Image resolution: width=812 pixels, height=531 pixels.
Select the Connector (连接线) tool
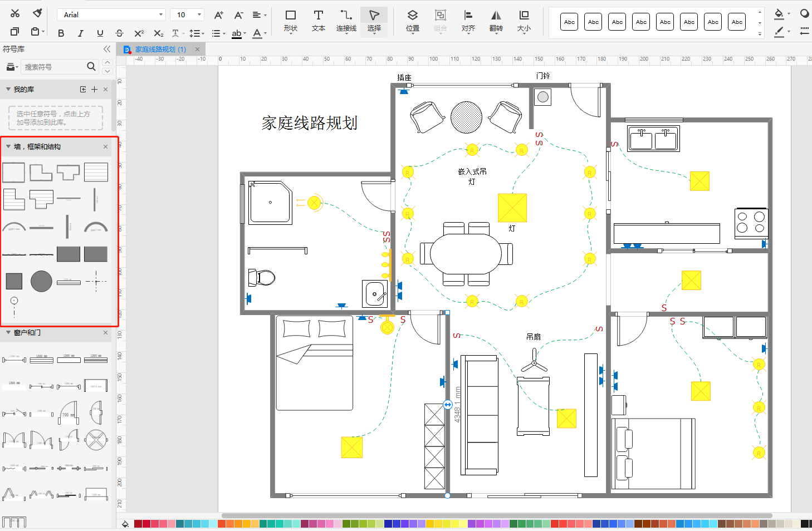point(346,21)
